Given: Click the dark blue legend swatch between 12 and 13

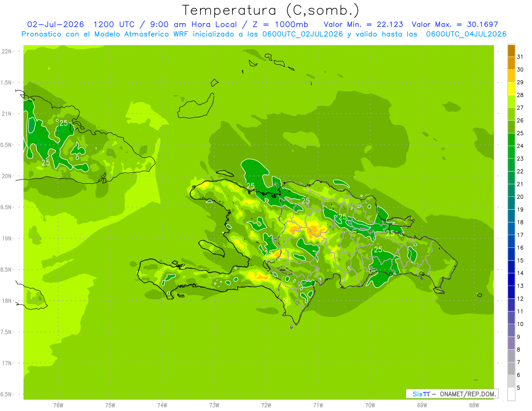Looking at the screenshot, I should 511,292.
